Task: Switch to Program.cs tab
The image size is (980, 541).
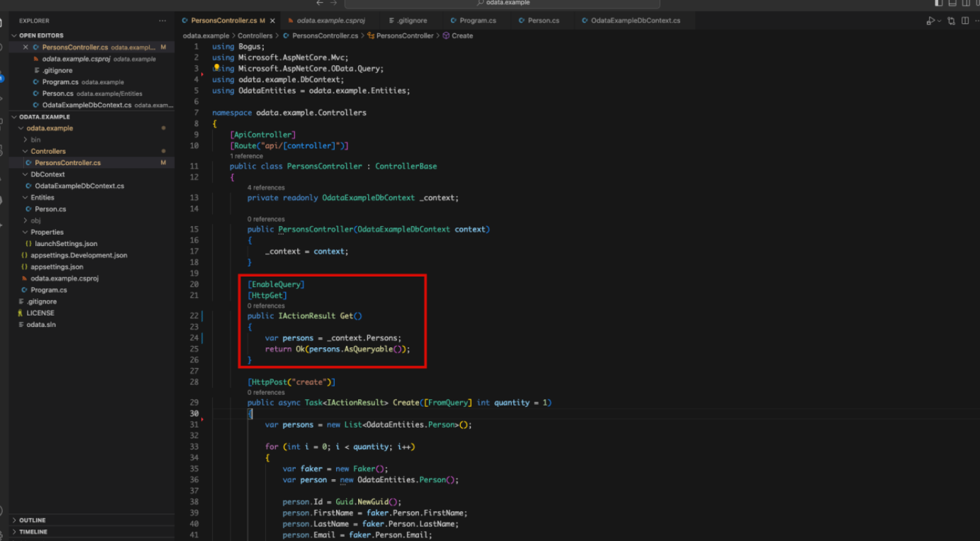Action: [477, 21]
